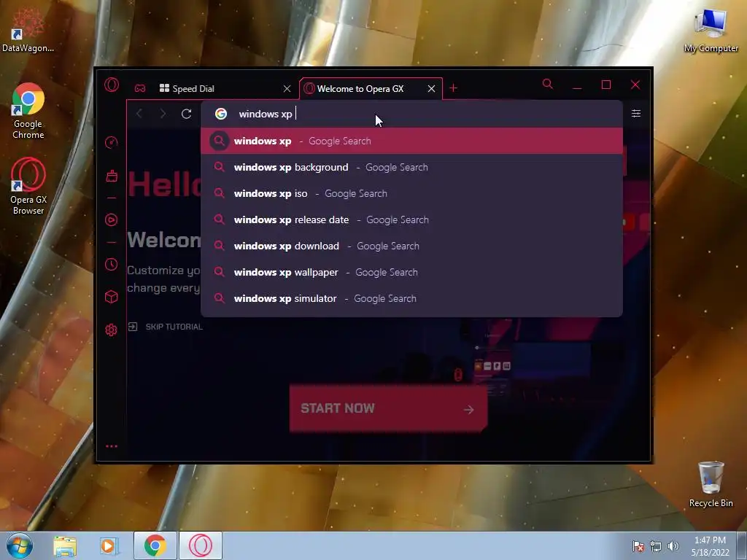The height and width of the screenshot is (560, 747).
Task: Close the Welcome to Opera GX tab
Action: (x=431, y=88)
